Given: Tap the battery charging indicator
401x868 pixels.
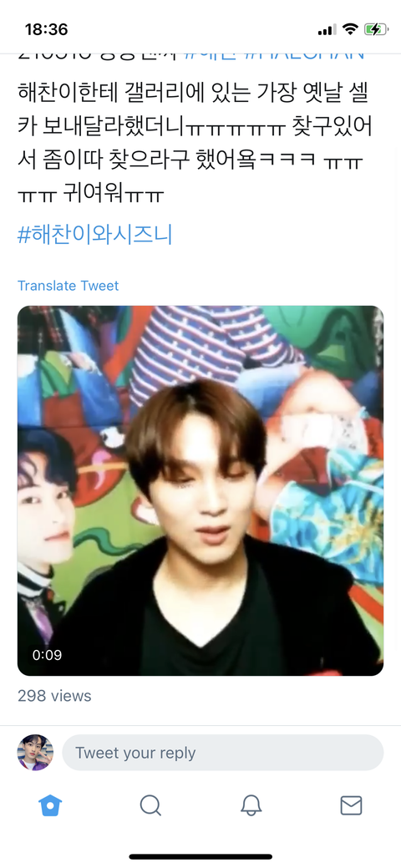Looking at the screenshot, I should 376,29.
